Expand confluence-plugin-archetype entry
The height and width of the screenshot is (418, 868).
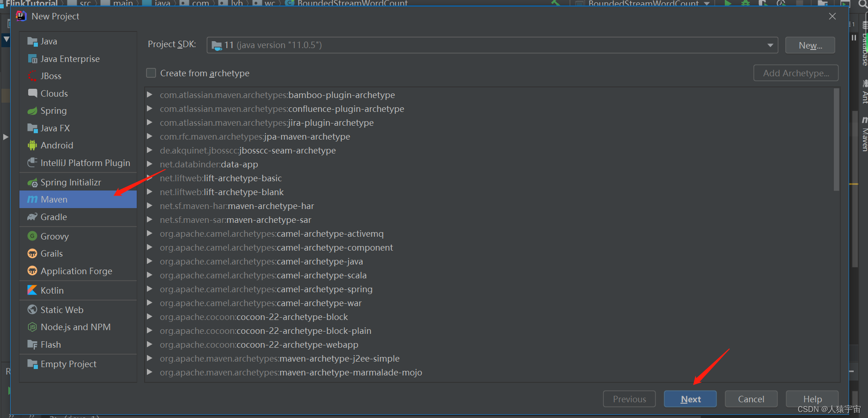coord(150,108)
